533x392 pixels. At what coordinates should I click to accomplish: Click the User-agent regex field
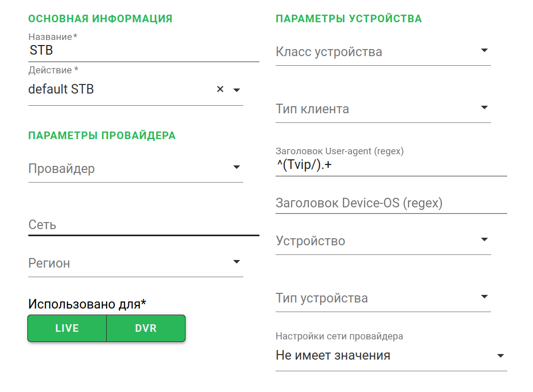point(391,165)
